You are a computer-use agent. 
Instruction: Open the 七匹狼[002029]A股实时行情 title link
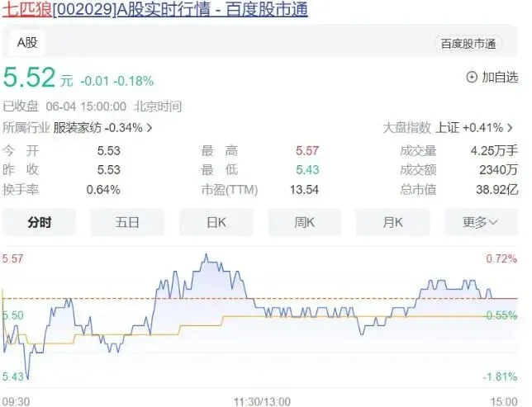(x=155, y=9)
